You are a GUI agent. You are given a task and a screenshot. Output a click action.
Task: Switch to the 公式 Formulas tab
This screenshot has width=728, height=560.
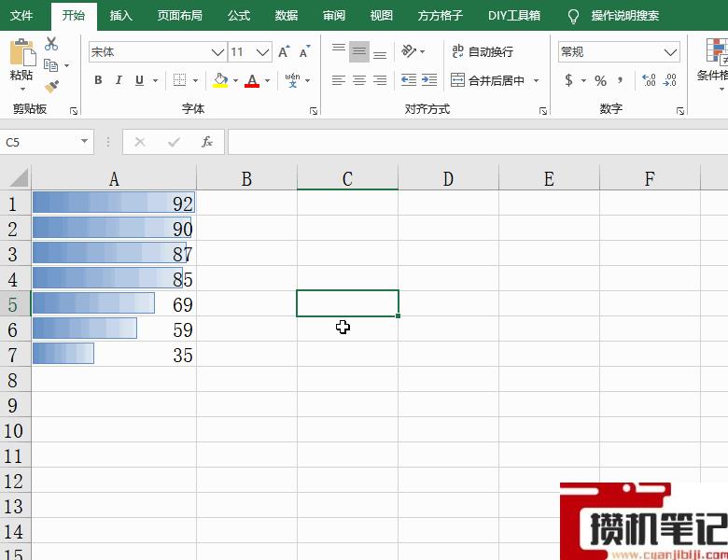click(239, 16)
